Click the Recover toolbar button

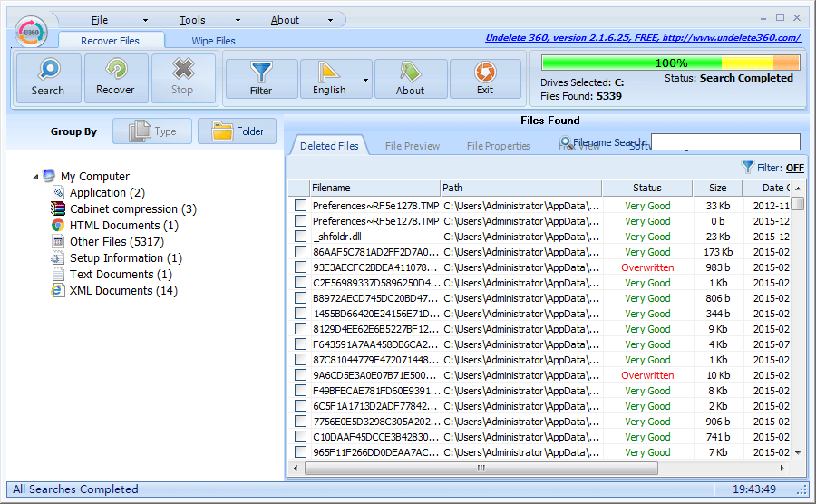coord(115,78)
